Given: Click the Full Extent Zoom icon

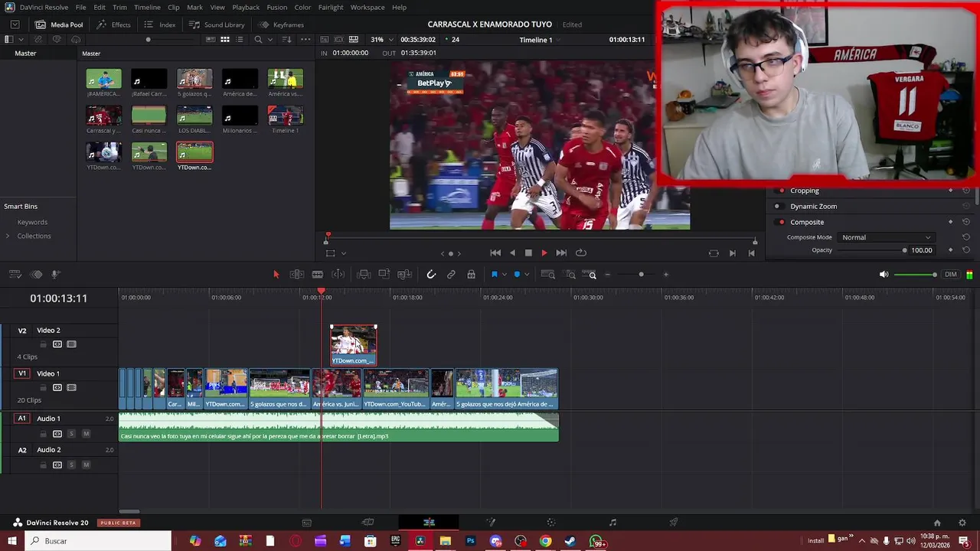Looking at the screenshot, I should pyautogui.click(x=548, y=275).
